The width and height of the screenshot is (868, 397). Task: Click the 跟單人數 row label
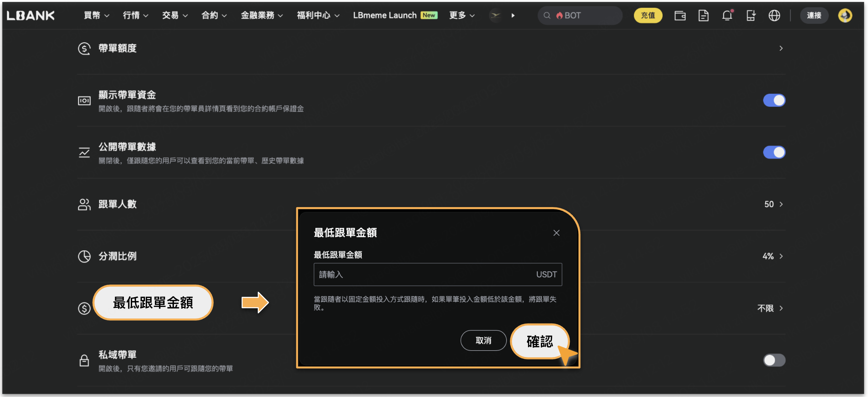[117, 204]
